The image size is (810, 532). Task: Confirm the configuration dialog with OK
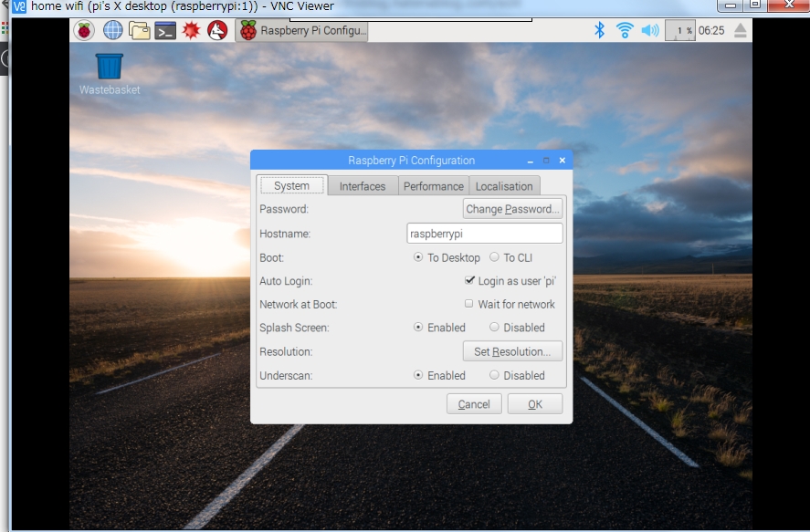535,404
